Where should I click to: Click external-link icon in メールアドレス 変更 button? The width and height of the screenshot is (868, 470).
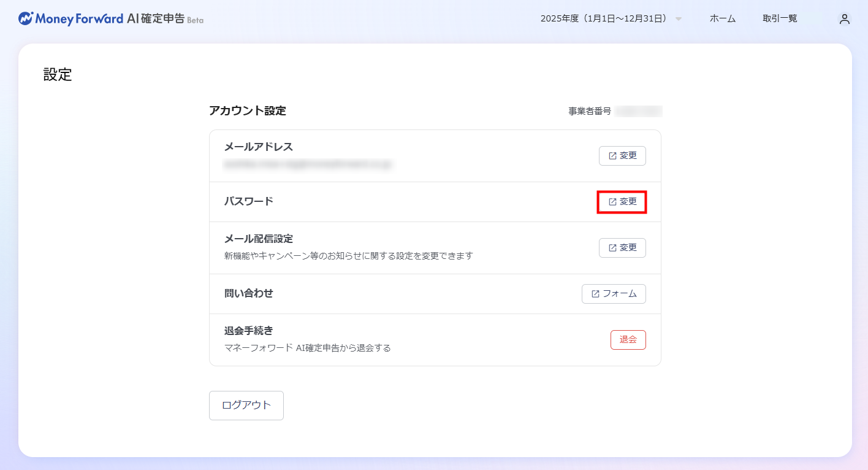click(x=612, y=156)
